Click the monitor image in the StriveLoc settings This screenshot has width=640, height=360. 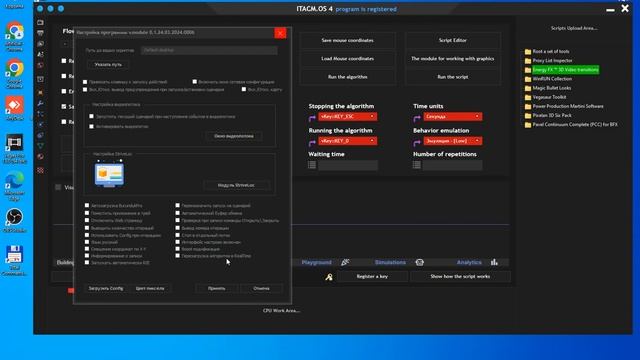tap(109, 174)
